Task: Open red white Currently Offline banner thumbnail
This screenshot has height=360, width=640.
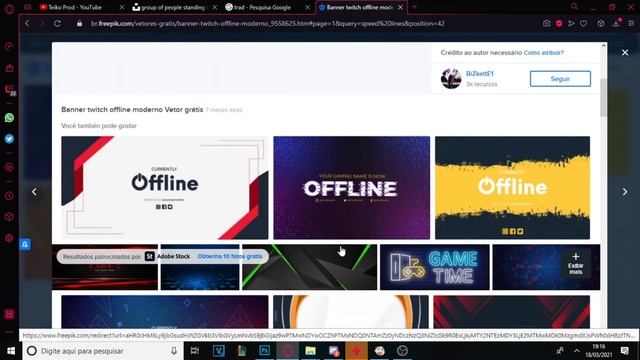Action: 165,188
